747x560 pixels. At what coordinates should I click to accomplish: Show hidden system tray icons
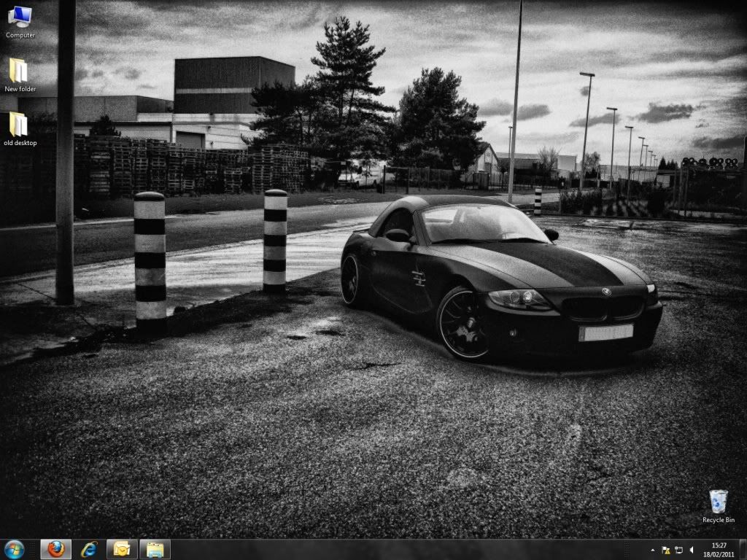pos(653,551)
